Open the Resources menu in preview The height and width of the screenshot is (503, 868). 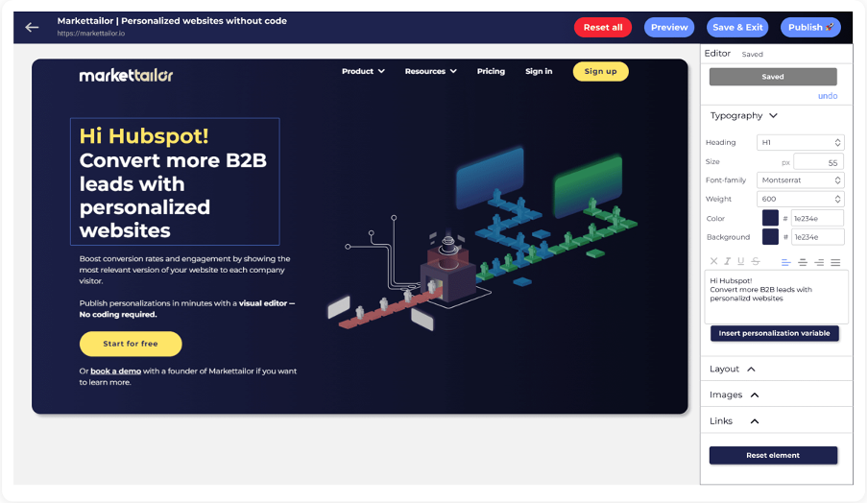point(431,71)
